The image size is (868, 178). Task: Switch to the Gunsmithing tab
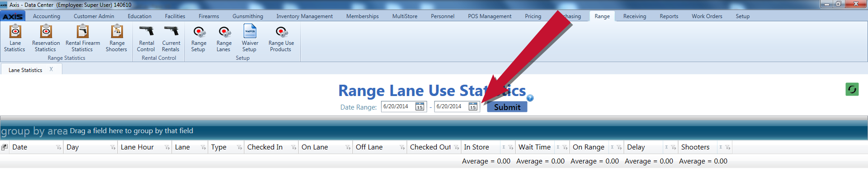(248, 16)
